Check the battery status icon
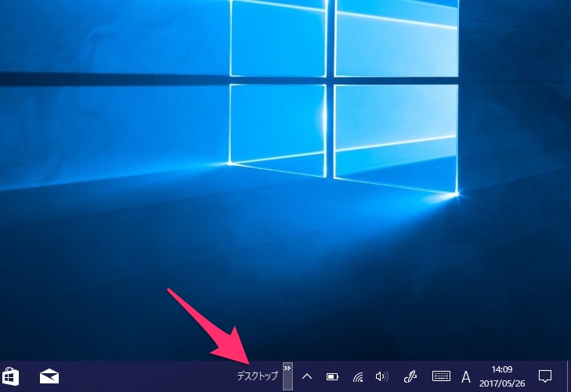The width and height of the screenshot is (571, 392). pyautogui.click(x=332, y=376)
